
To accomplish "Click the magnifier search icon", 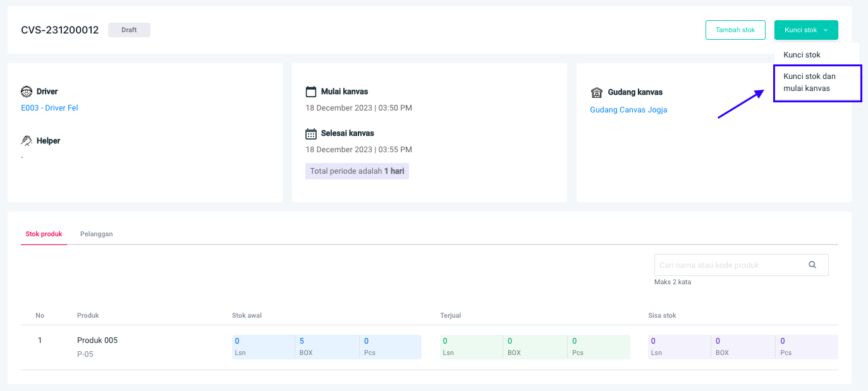I will pyautogui.click(x=812, y=265).
